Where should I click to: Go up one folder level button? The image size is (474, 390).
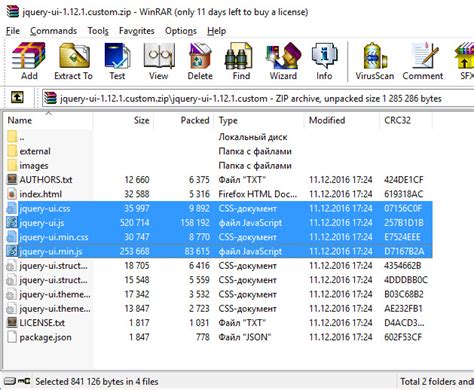(17, 98)
